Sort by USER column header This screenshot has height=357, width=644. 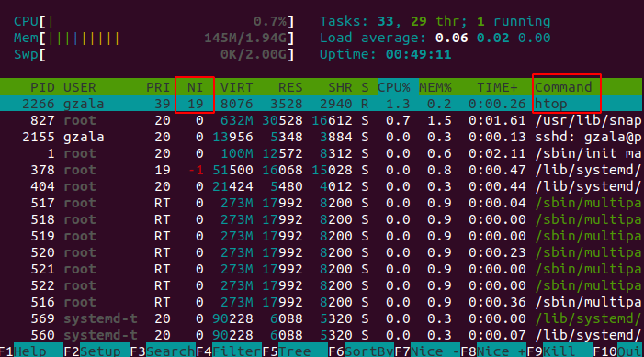[x=79, y=87]
